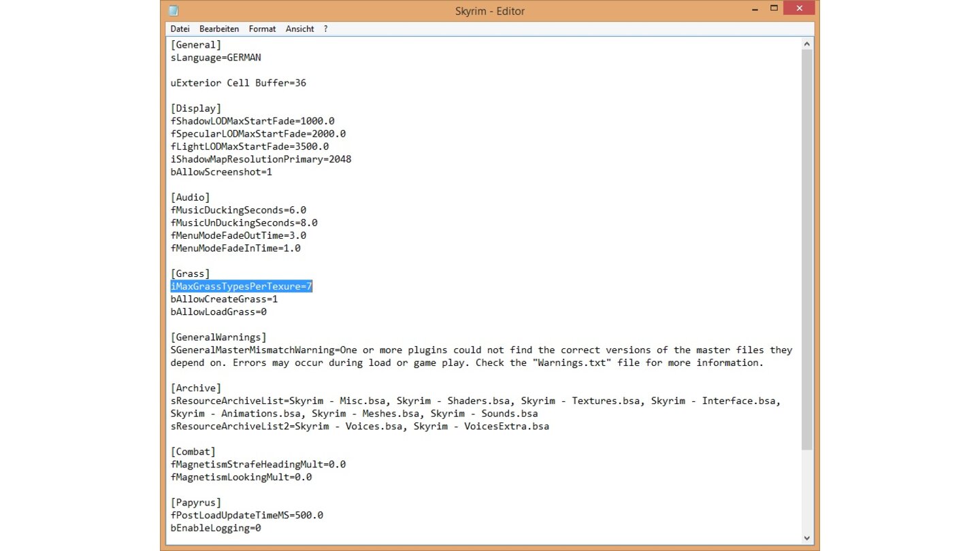Click the scrollbar up arrow
This screenshot has width=980, height=551.
807,44
